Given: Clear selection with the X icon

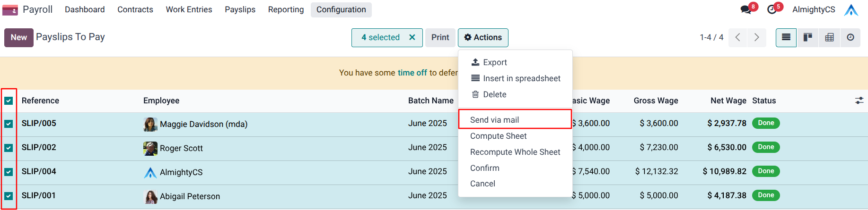Looking at the screenshot, I should click(x=412, y=37).
